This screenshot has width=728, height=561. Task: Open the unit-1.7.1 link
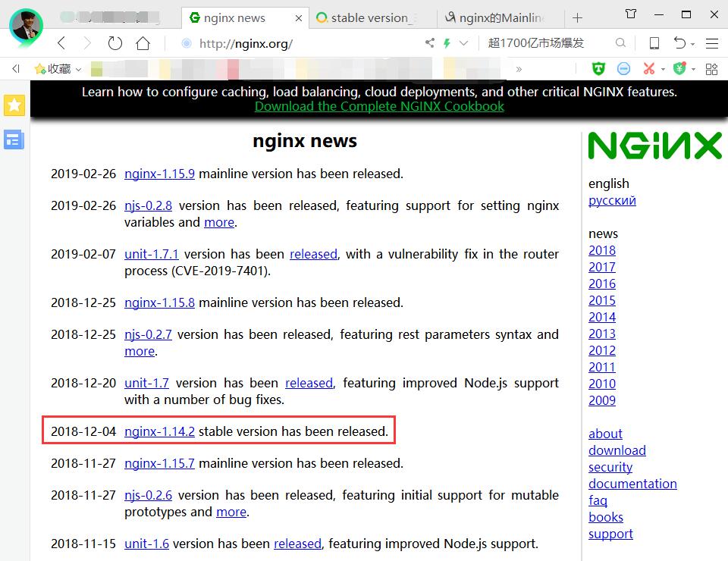tap(152, 254)
